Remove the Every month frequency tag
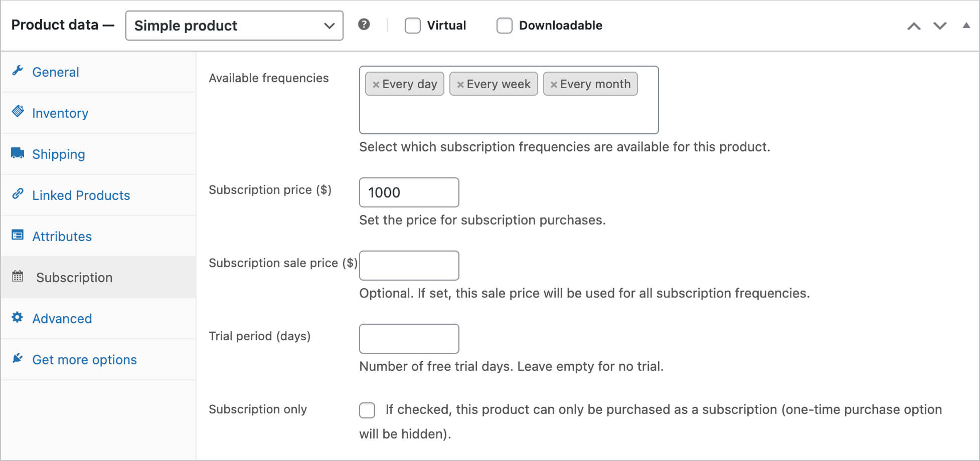 tap(554, 85)
